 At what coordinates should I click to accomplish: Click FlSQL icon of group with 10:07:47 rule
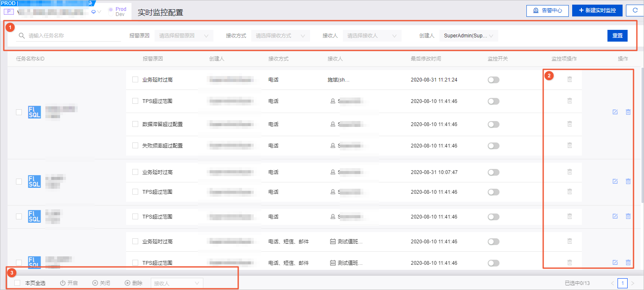click(34, 182)
